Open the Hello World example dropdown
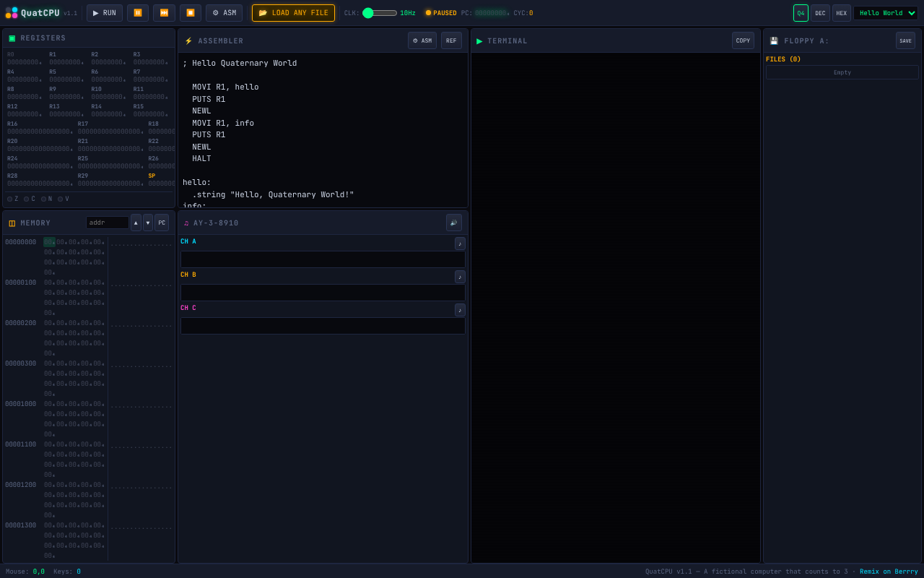The height and width of the screenshot is (578, 924). [x=886, y=13]
